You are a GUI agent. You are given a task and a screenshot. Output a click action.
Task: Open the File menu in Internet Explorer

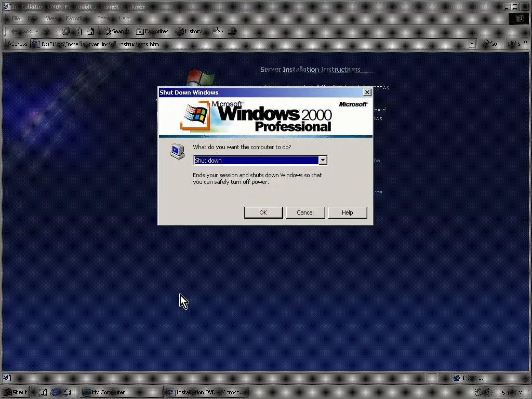click(x=16, y=18)
